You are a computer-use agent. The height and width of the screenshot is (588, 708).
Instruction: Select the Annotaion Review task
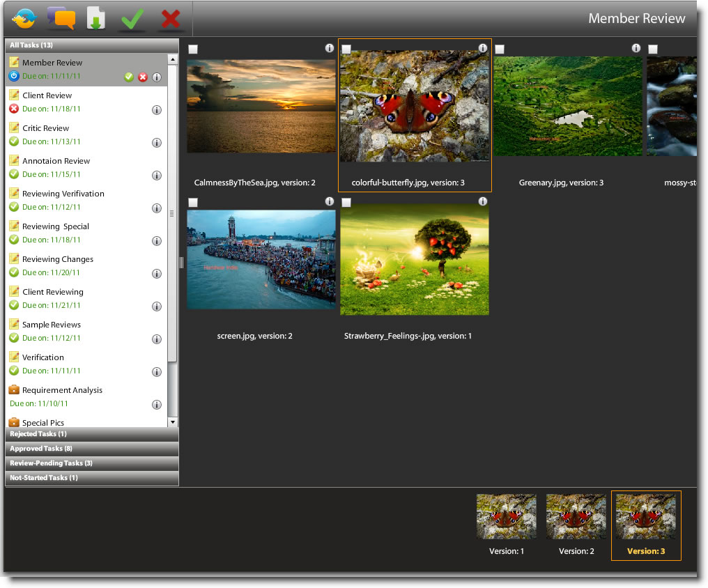(x=86, y=168)
